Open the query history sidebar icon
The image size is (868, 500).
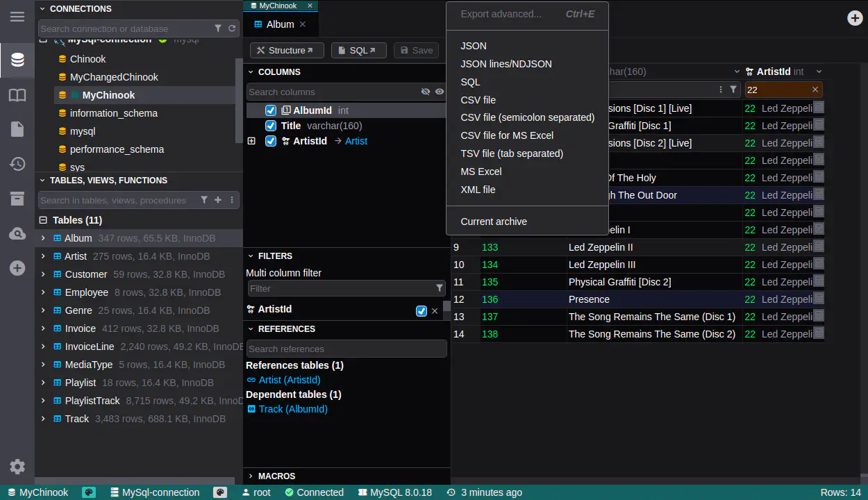(17, 164)
